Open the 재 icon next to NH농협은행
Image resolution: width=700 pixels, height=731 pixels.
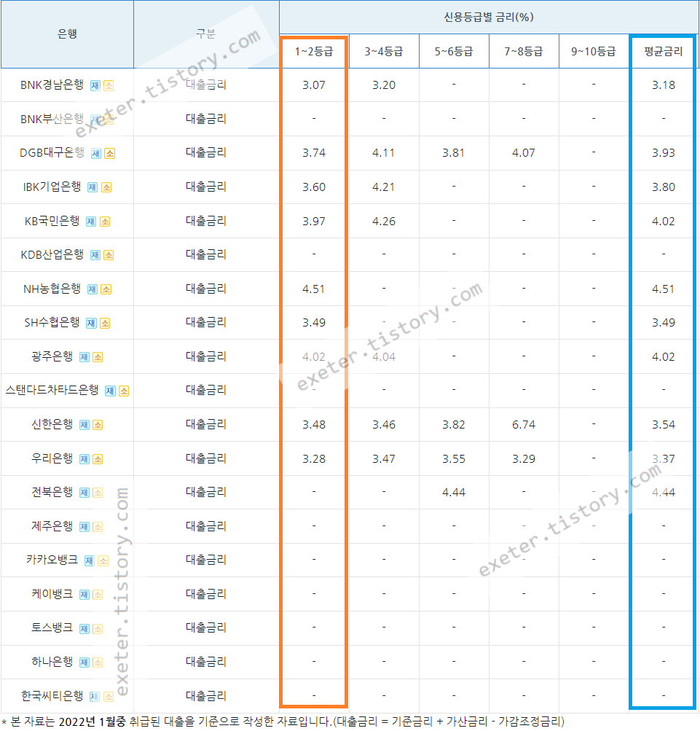pyautogui.click(x=93, y=289)
